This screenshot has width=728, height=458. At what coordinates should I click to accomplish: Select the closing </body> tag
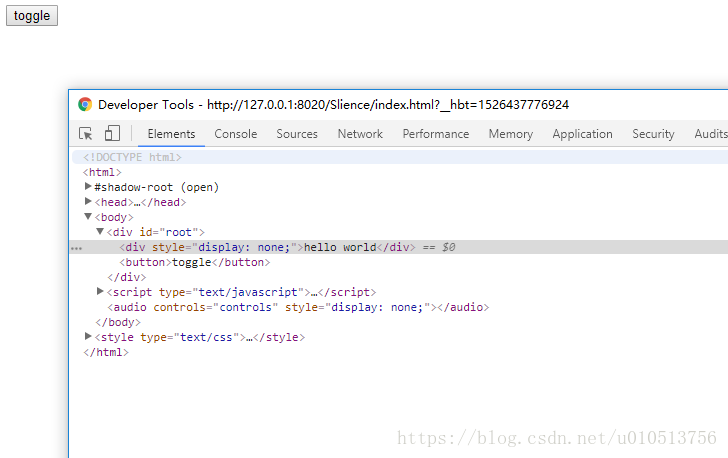pyautogui.click(x=118, y=322)
